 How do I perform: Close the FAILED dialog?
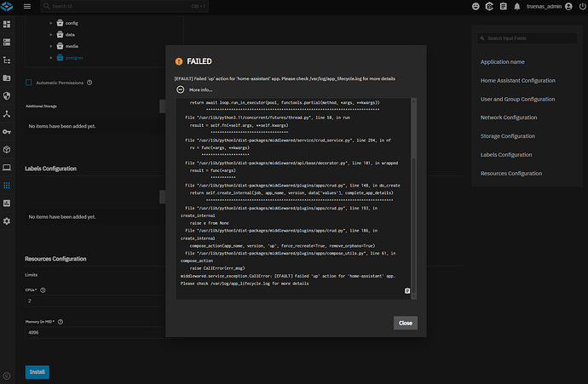click(x=406, y=323)
